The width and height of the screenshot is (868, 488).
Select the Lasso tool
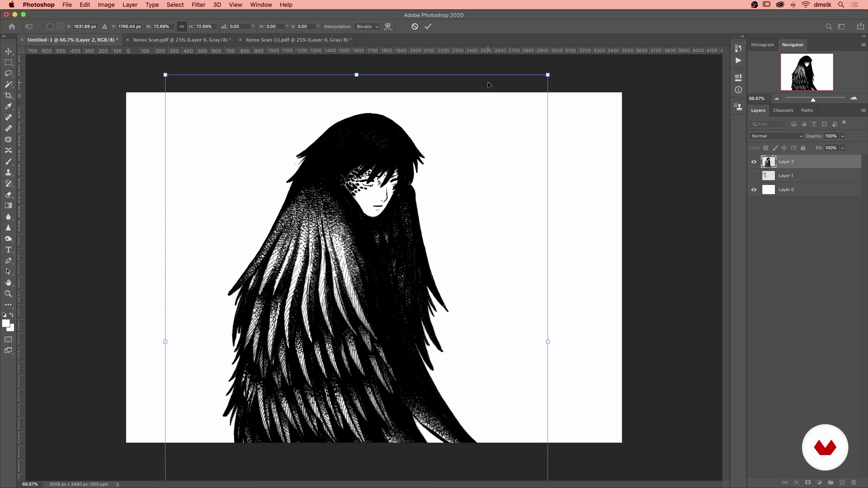click(8, 73)
